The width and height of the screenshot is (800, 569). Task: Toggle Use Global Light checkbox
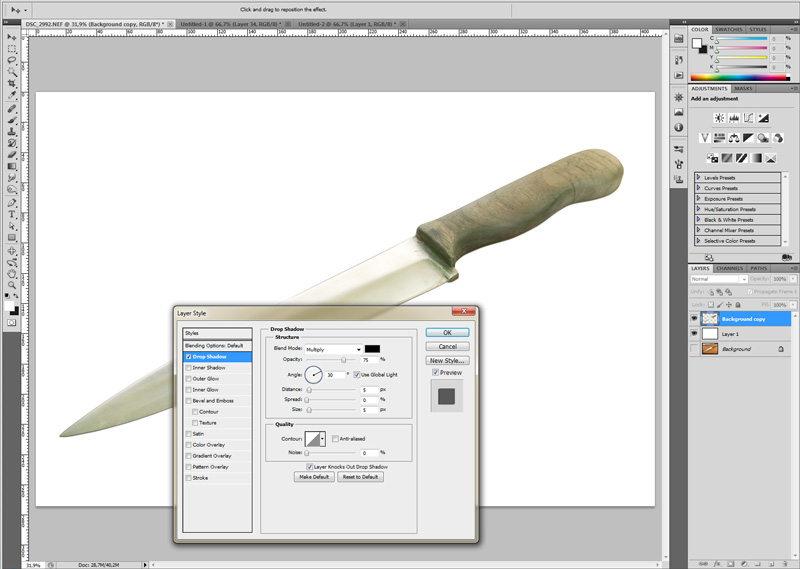tap(357, 375)
